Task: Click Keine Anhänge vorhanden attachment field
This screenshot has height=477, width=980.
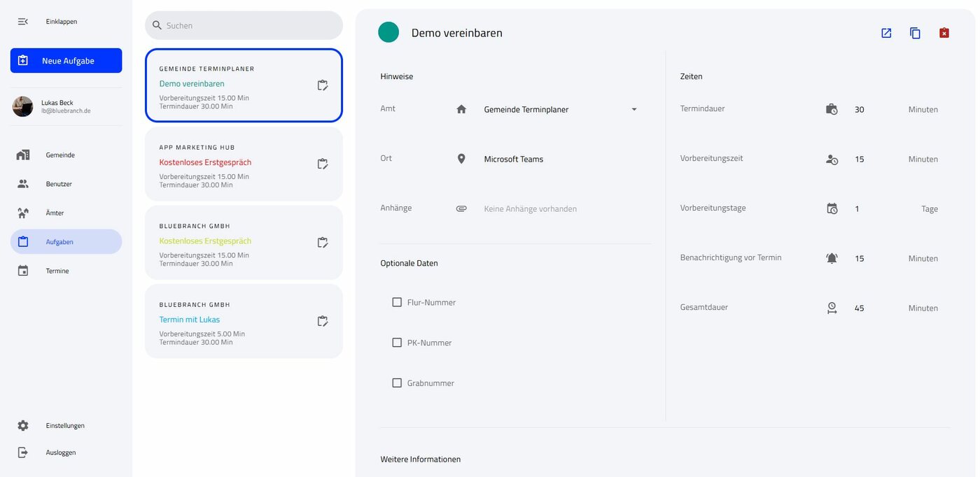Action: [531, 209]
